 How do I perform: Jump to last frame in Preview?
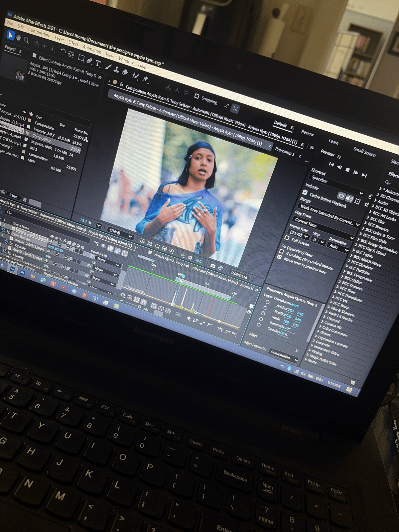364,175
